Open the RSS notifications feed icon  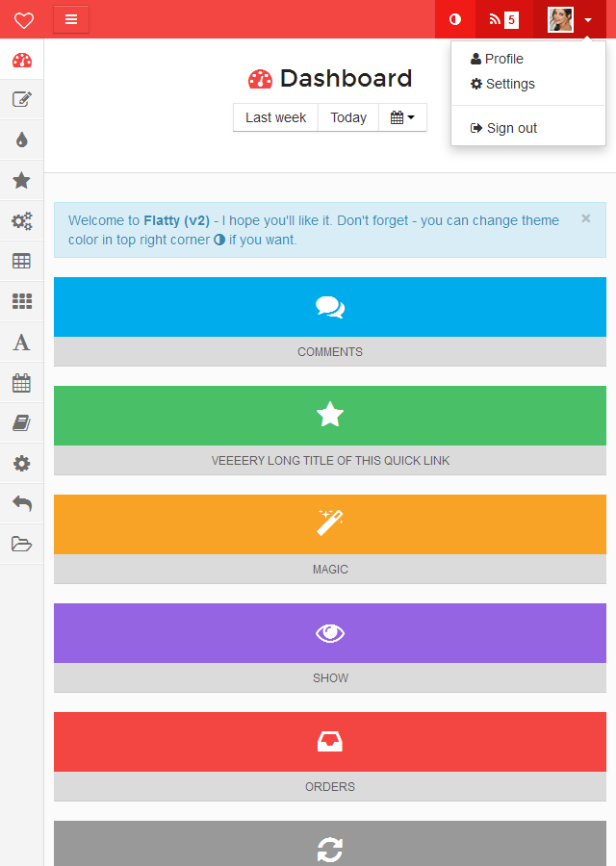[495, 20]
